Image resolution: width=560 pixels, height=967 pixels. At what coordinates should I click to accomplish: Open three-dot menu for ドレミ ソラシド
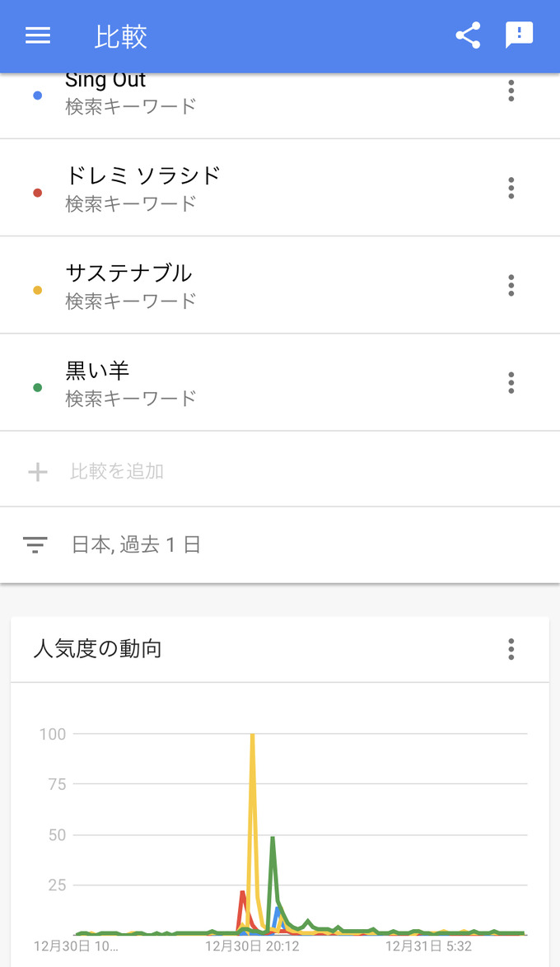coord(511,188)
